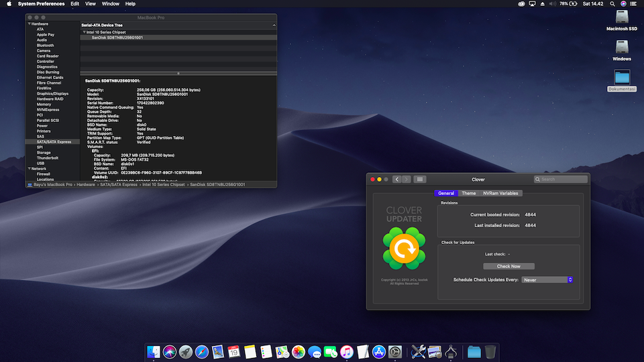Screen dimensions: 644x362
Task: Open Preview app icon in dock
Action: tap(435, 352)
